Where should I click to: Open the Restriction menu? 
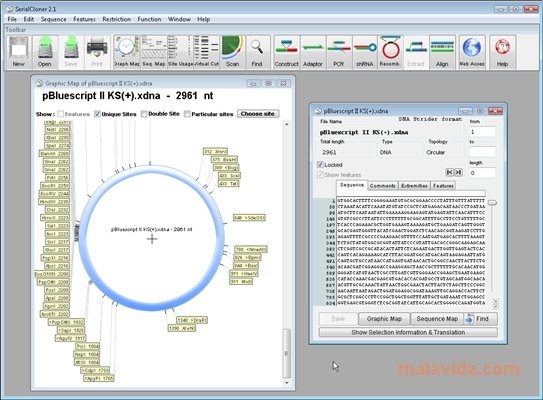pyautogui.click(x=116, y=19)
